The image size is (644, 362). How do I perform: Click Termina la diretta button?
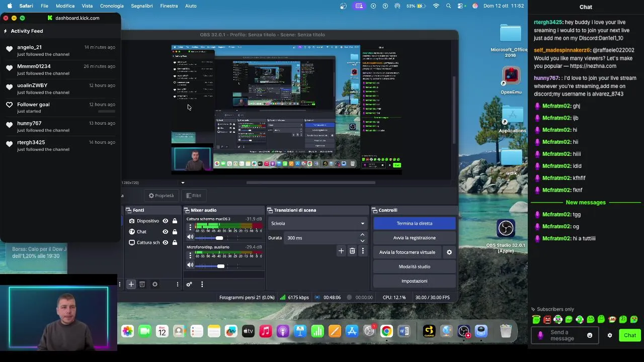[x=415, y=223]
